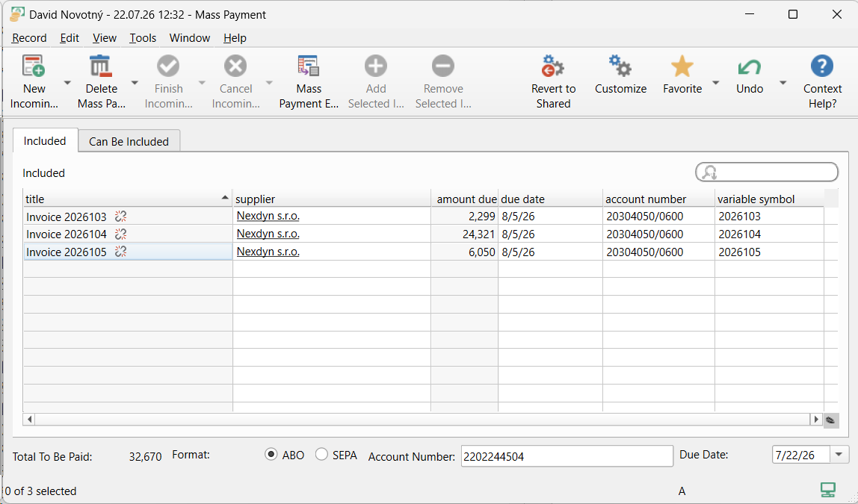Select the ABO format radio button

pos(271,454)
